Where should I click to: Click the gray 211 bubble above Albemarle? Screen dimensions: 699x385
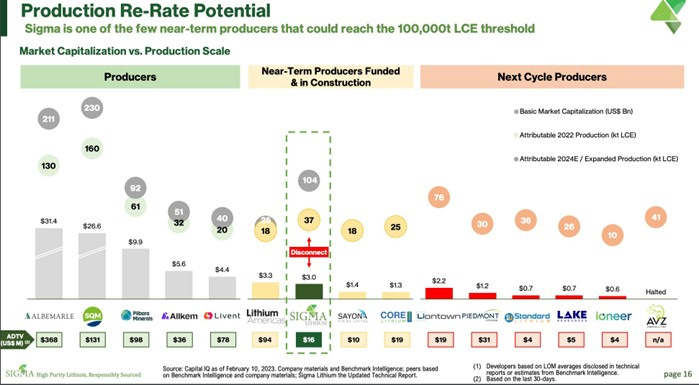tap(49, 119)
